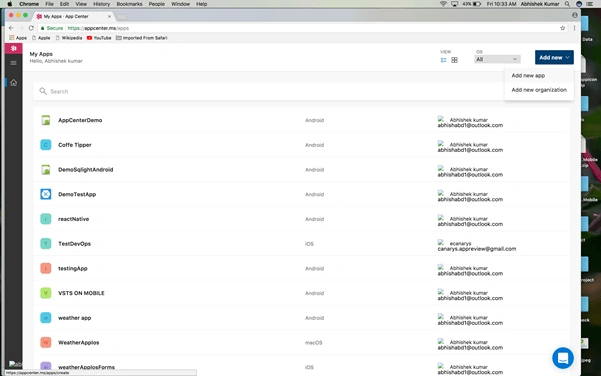601x376 pixels.
Task: Open the home icon in sidebar
Action: pyautogui.click(x=13, y=82)
